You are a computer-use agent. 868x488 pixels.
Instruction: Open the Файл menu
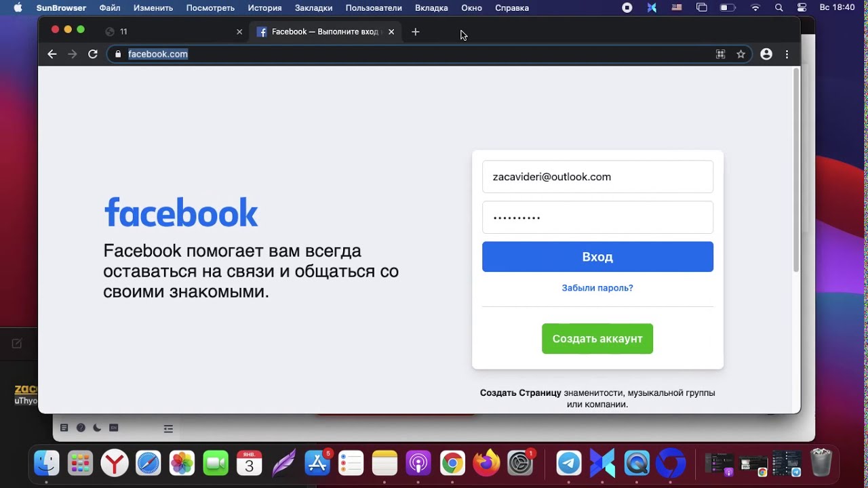110,8
